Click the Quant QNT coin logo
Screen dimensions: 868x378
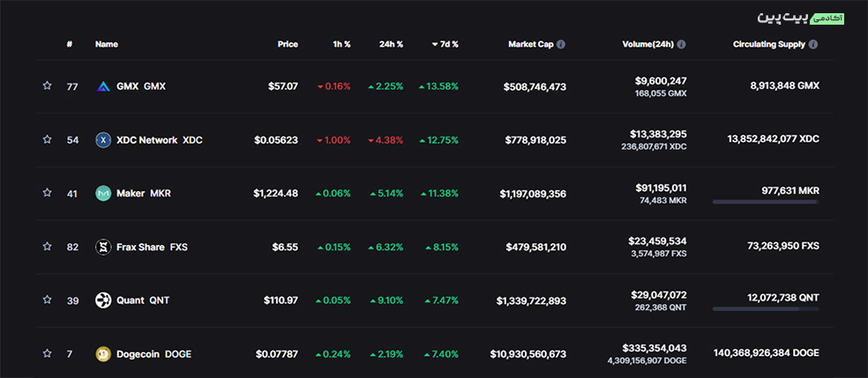tap(103, 300)
